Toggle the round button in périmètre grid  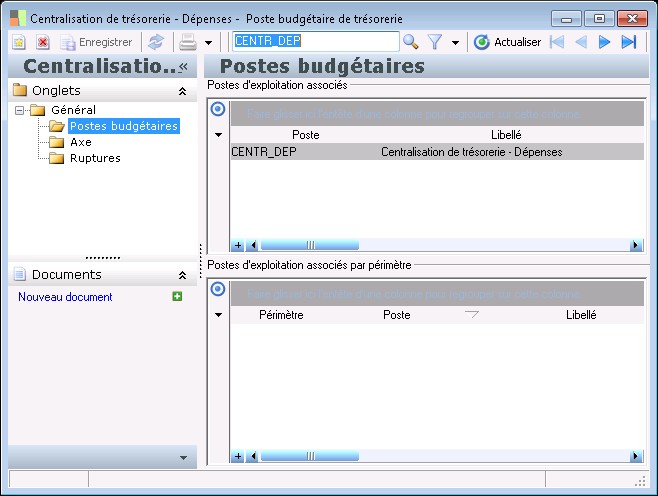tap(218, 292)
